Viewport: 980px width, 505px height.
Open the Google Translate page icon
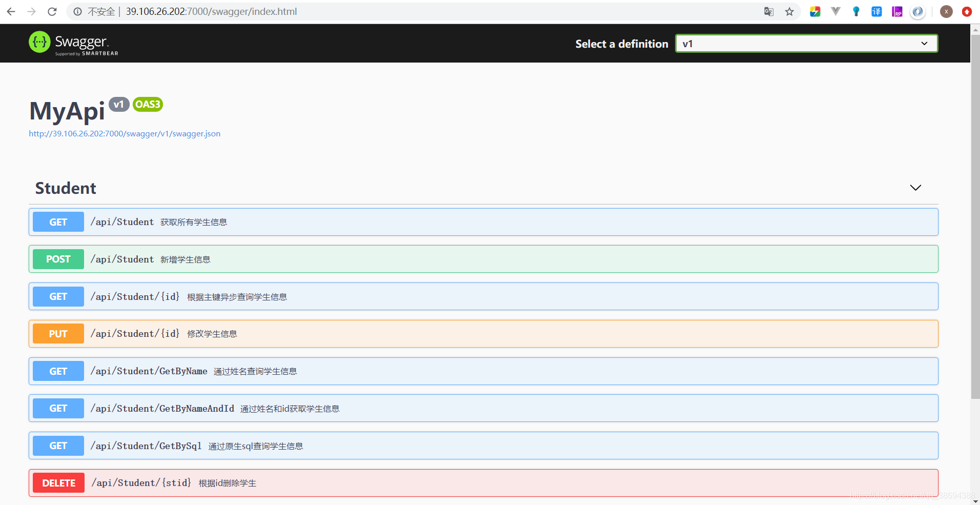768,11
